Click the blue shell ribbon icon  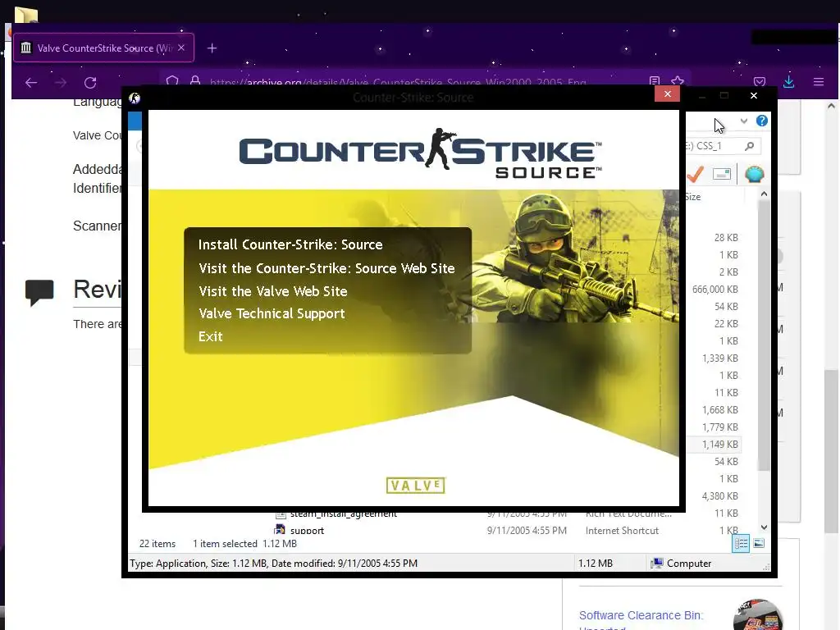tap(755, 174)
